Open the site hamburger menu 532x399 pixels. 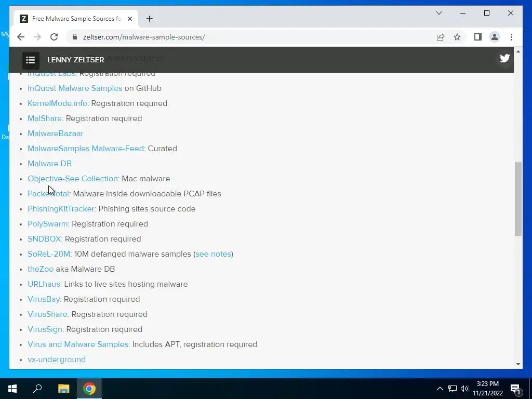click(x=31, y=60)
